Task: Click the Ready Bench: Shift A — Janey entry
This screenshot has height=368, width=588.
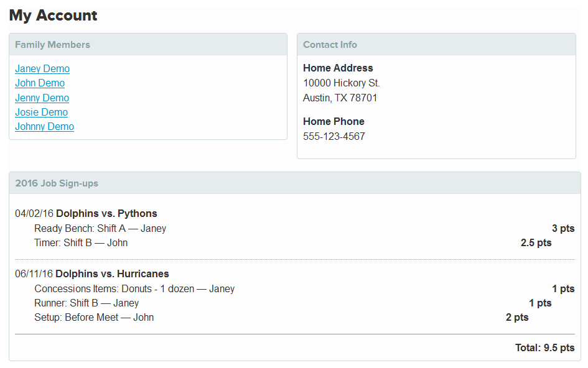Action: tap(100, 229)
